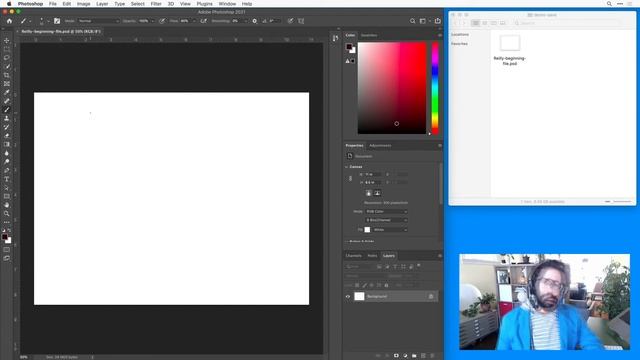Toggle the width-height link chain icon

tap(350, 178)
